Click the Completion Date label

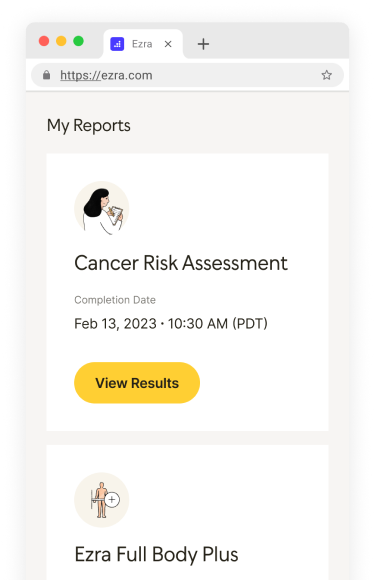(115, 300)
